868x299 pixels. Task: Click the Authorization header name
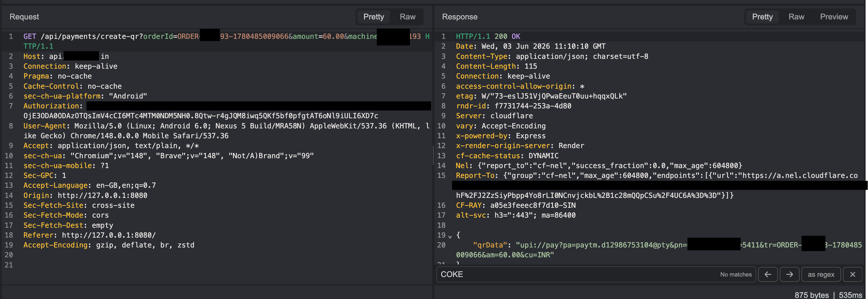[51, 106]
